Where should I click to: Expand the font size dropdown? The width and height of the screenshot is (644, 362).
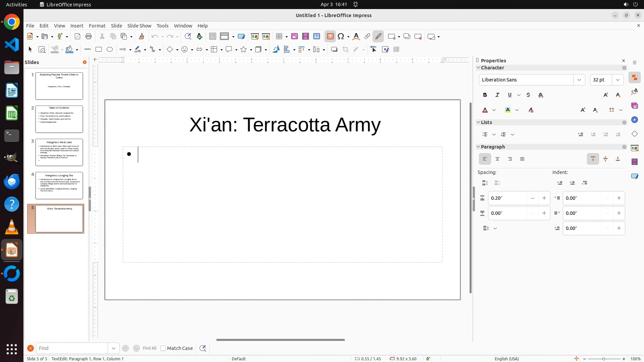pos(618,80)
